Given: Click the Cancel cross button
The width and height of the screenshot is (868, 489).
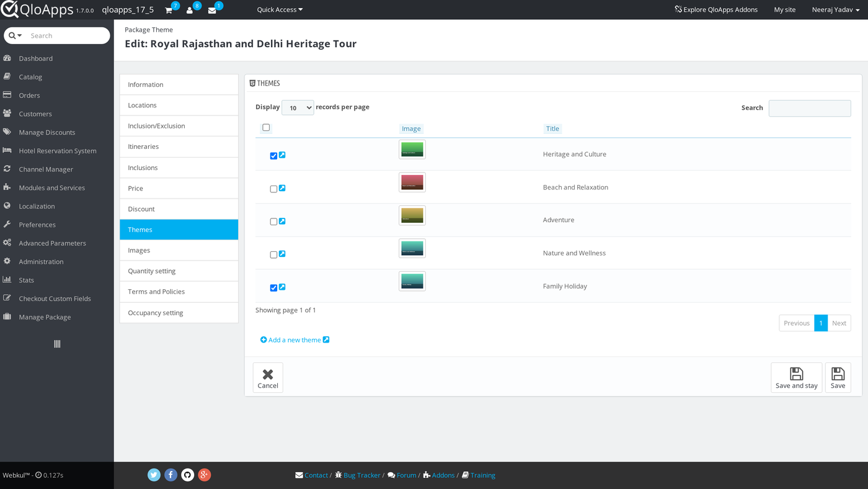Looking at the screenshot, I should [268, 377].
